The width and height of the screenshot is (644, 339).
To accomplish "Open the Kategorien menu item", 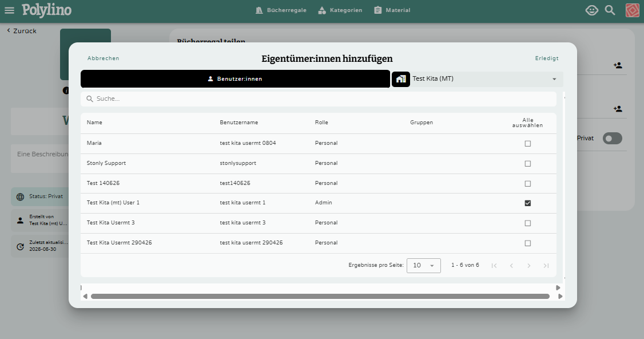I will tap(340, 10).
